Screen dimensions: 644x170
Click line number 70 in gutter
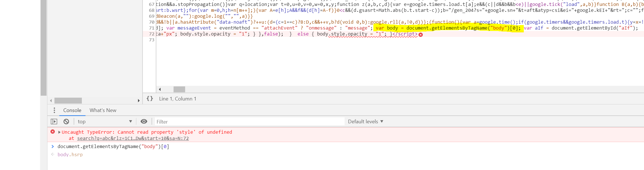point(152,22)
